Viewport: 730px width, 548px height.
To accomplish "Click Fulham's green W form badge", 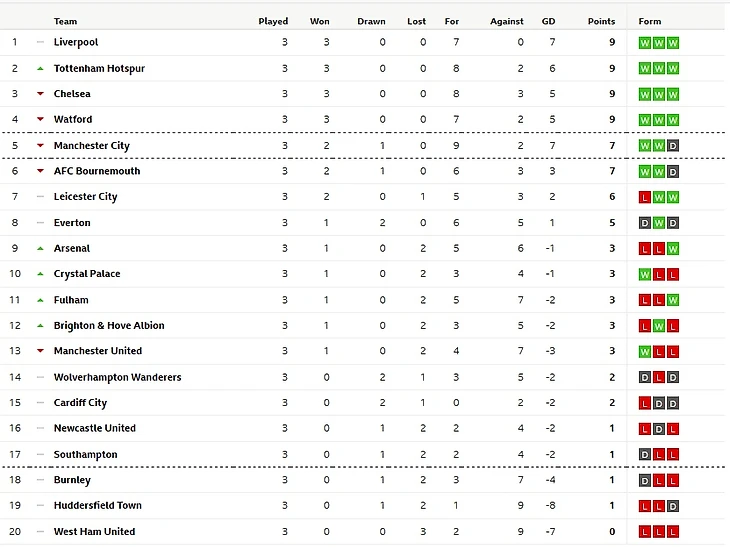I will [x=673, y=300].
